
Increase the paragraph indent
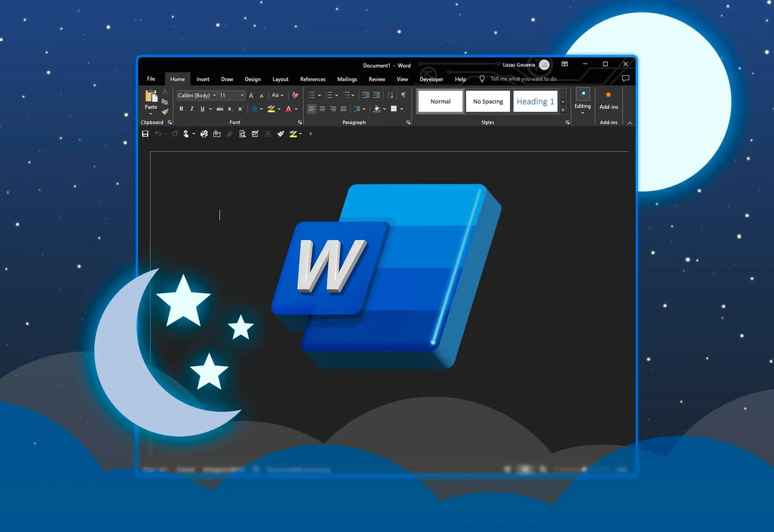tap(376, 95)
